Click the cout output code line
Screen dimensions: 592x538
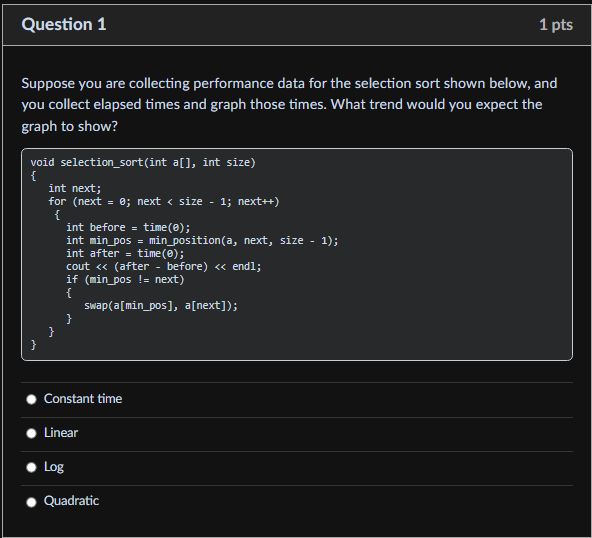tap(163, 267)
